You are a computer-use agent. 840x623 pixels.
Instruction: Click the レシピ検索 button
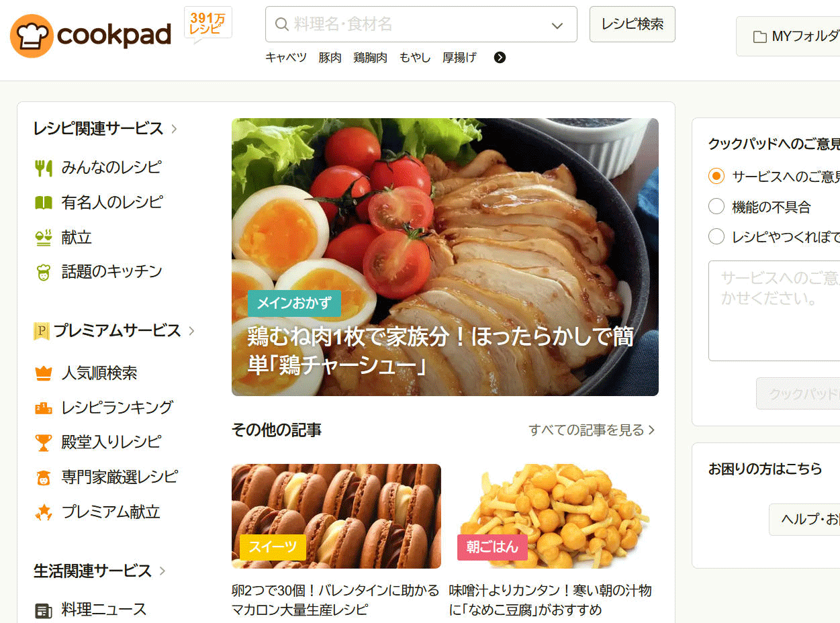tap(633, 24)
